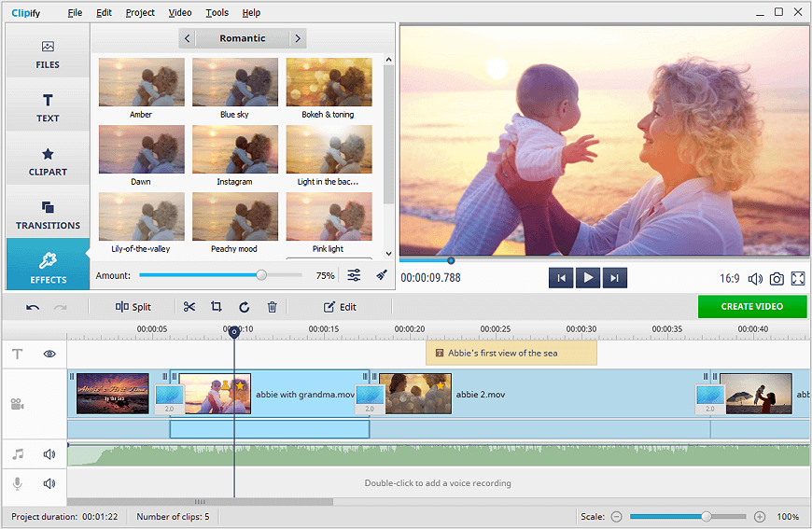Click the rotate clip icon
Image resolution: width=812 pixels, height=529 pixels.
[x=245, y=307]
